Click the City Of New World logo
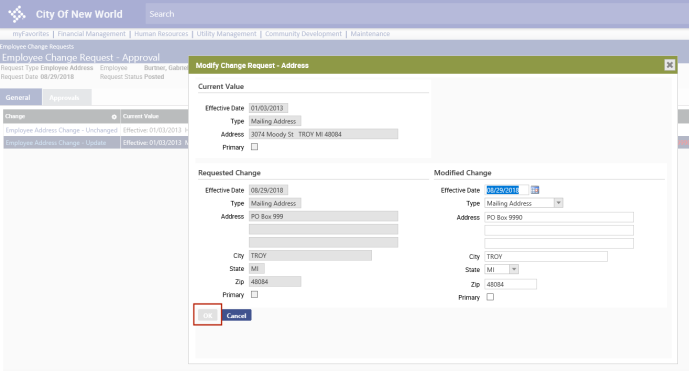The width and height of the screenshot is (689, 373). click(x=17, y=14)
